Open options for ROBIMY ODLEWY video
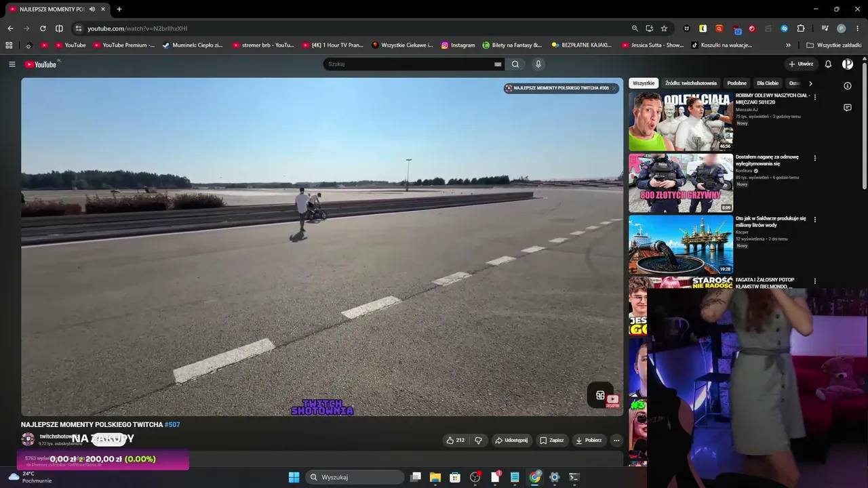 (x=815, y=98)
